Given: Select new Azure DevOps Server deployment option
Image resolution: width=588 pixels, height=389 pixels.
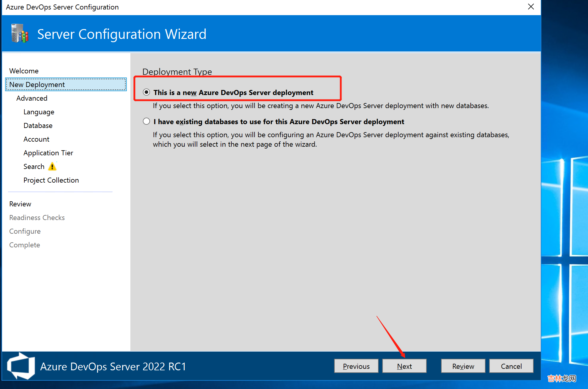Looking at the screenshot, I should coord(146,92).
